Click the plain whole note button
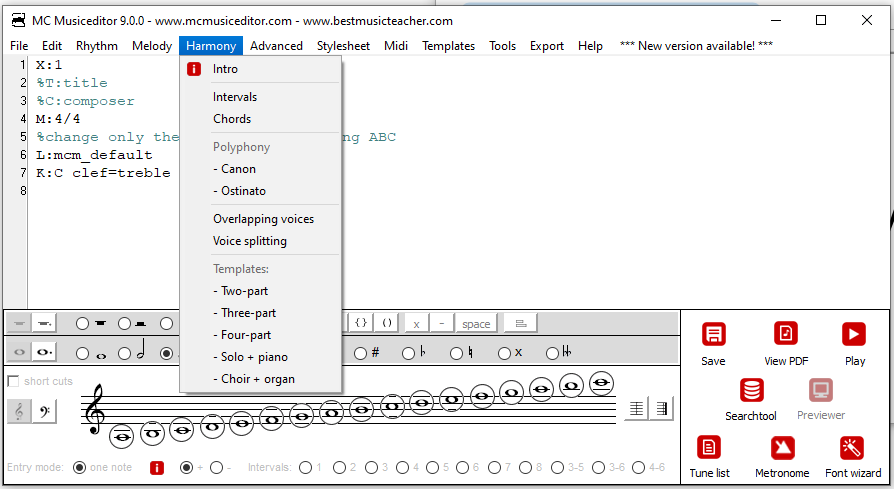This screenshot has height=489, width=894. pos(19,352)
